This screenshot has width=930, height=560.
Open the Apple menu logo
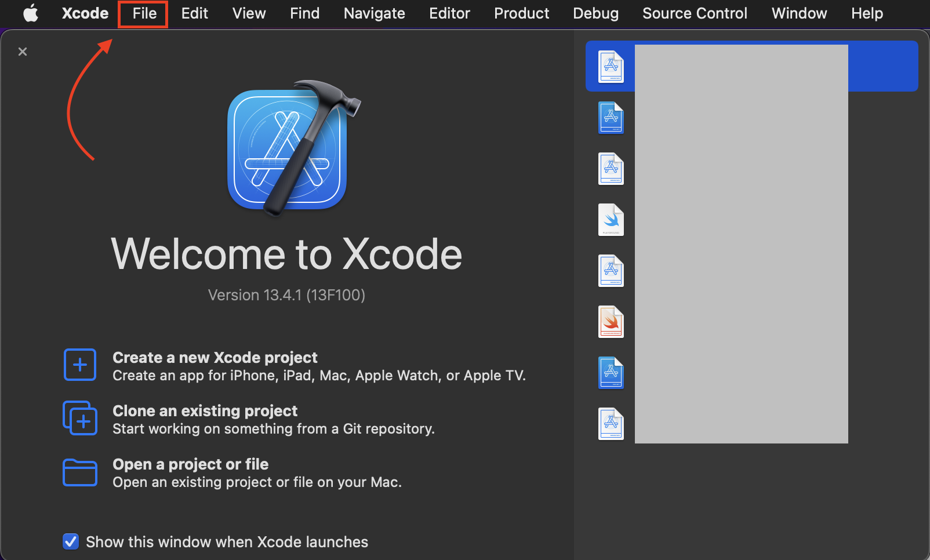click(x=31, y=13)
